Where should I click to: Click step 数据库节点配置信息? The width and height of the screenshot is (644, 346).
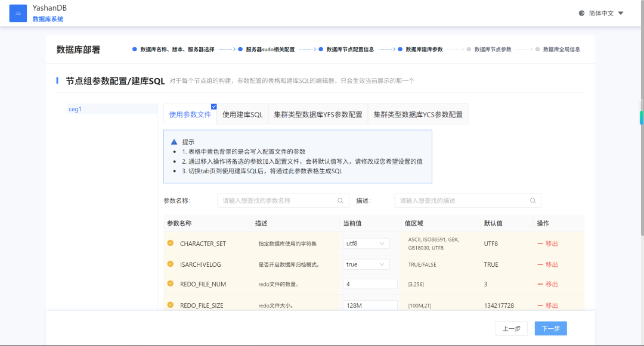[346, 49]
